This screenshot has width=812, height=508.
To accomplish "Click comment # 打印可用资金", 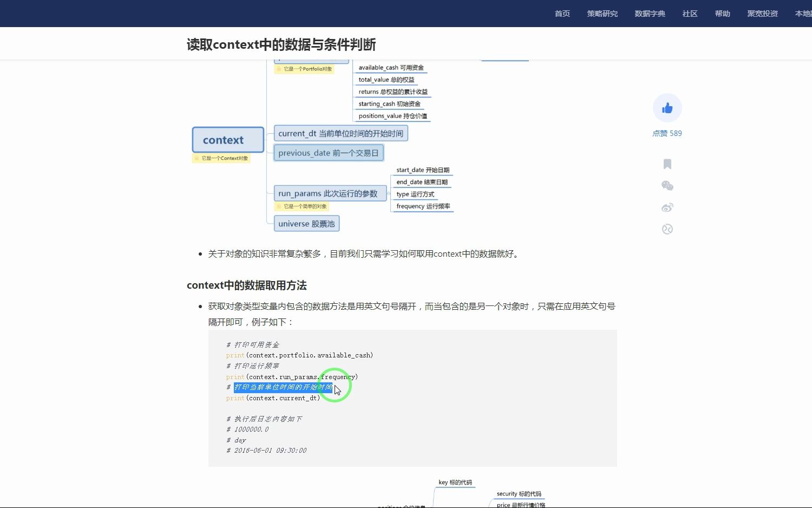I will point(253,345).
